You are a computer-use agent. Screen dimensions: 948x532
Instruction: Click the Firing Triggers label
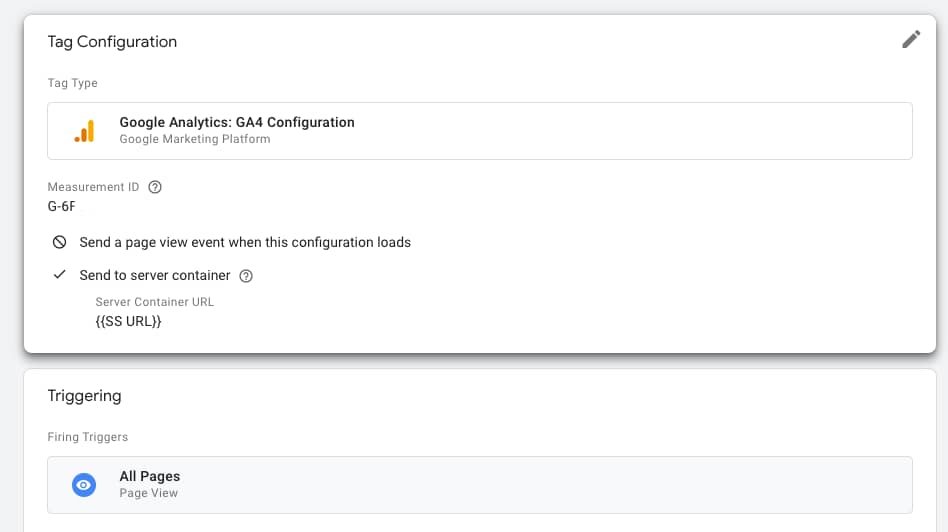pos(88,436)
